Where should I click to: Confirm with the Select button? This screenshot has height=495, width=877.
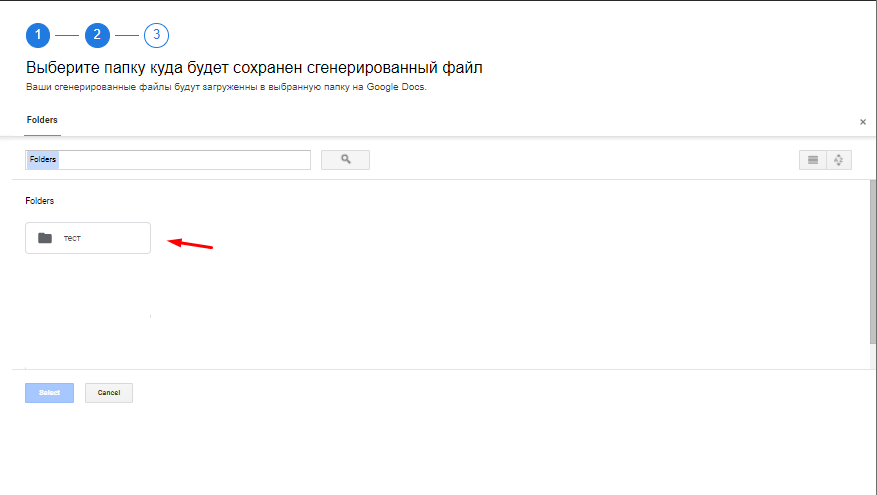coord(49,393)
